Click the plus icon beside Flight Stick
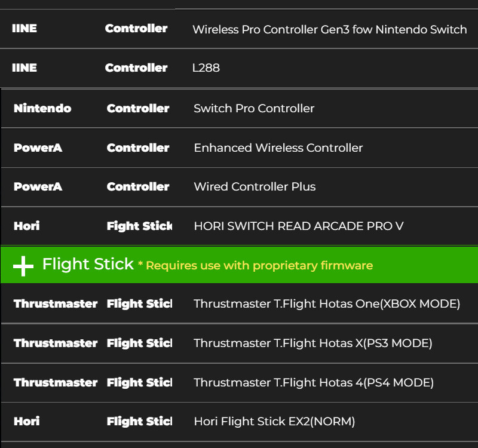Viewport: 478px width, 448px height. [x=23, y=265]
